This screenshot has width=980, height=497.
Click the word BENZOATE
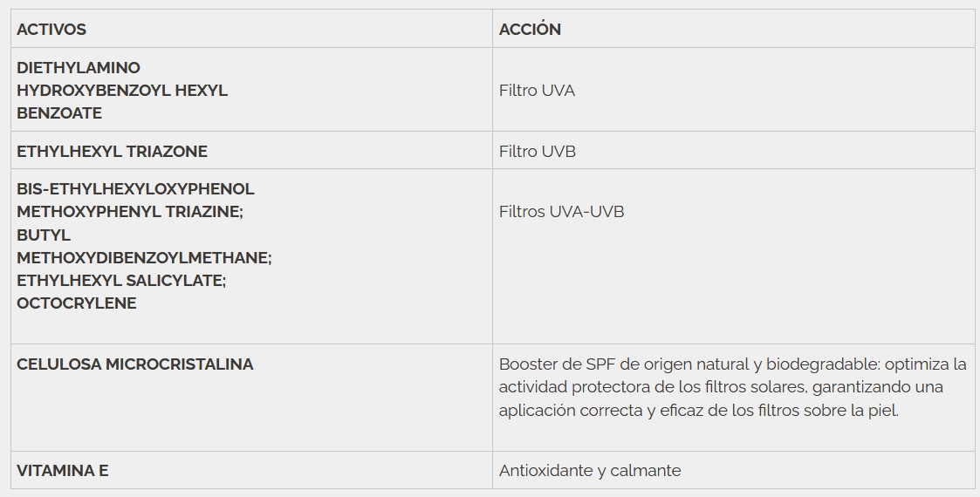tap(59, 112)
